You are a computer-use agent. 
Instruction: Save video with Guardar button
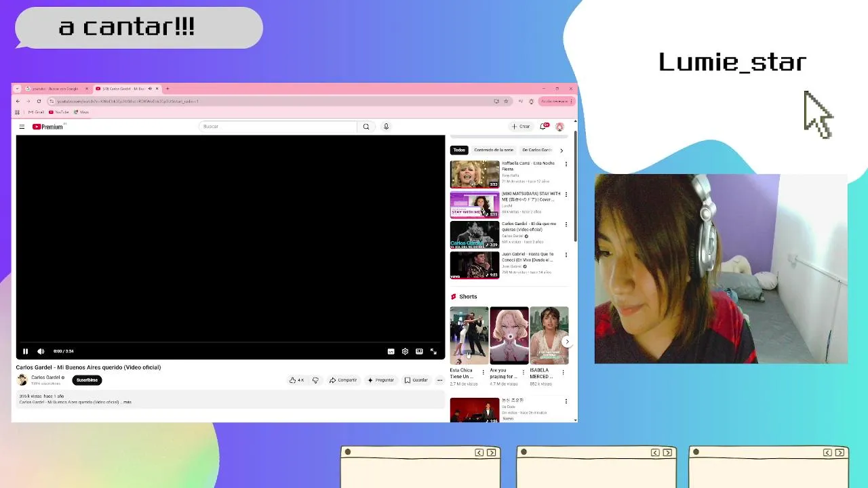point(416,380)
